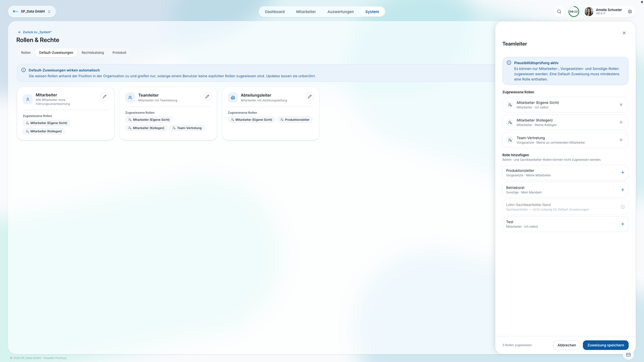Add the Betriebsrat role with plus
Viewport: 644px width, 362px height.
622,190
